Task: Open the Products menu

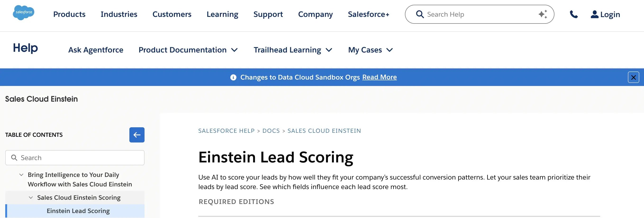Action: click(x=69, y=14)
